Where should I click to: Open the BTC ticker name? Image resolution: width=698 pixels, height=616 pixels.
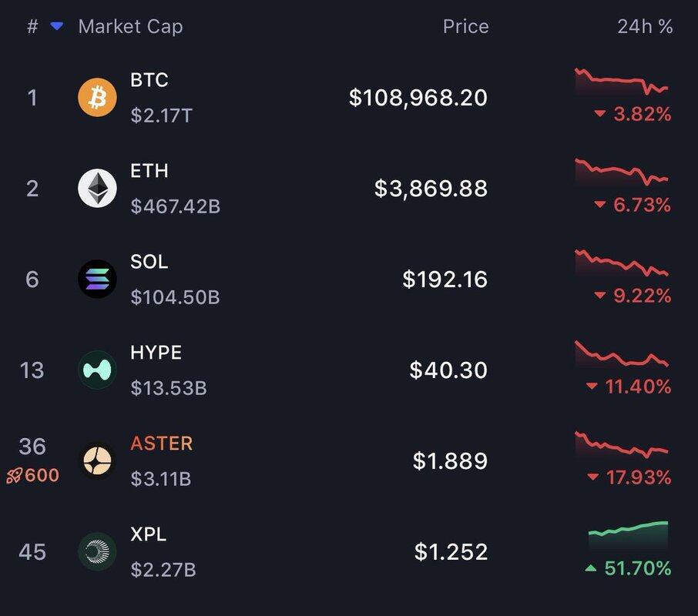tap(149, 80)
